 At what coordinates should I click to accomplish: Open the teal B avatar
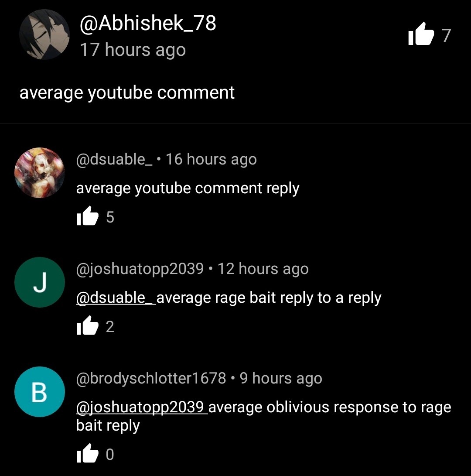40,392
